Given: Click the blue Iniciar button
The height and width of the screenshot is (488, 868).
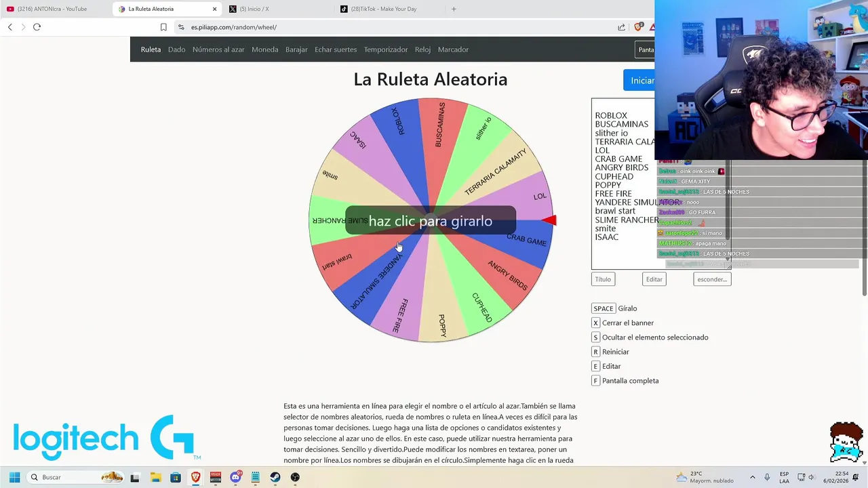Looking at the screenshot, I should 639,80.
